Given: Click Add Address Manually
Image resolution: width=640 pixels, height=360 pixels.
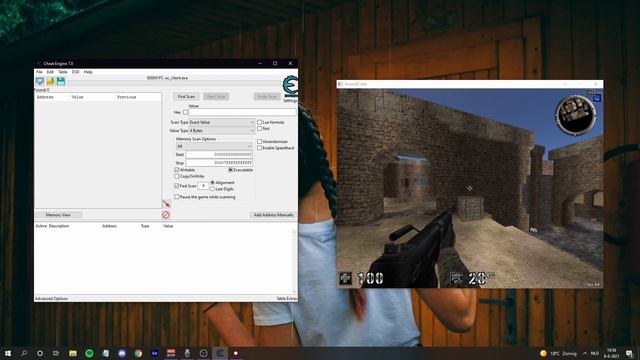Looking at the screenshot, I should pos(273,215).
